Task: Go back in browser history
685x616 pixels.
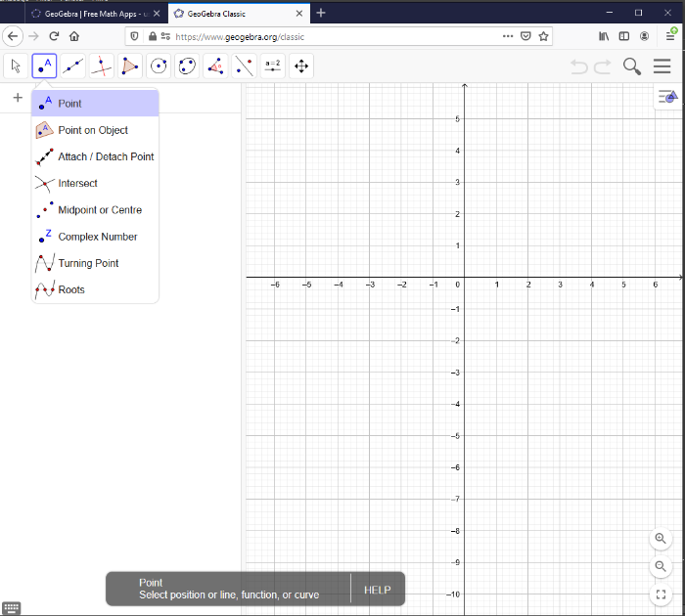Action: (x=13, y=36)
